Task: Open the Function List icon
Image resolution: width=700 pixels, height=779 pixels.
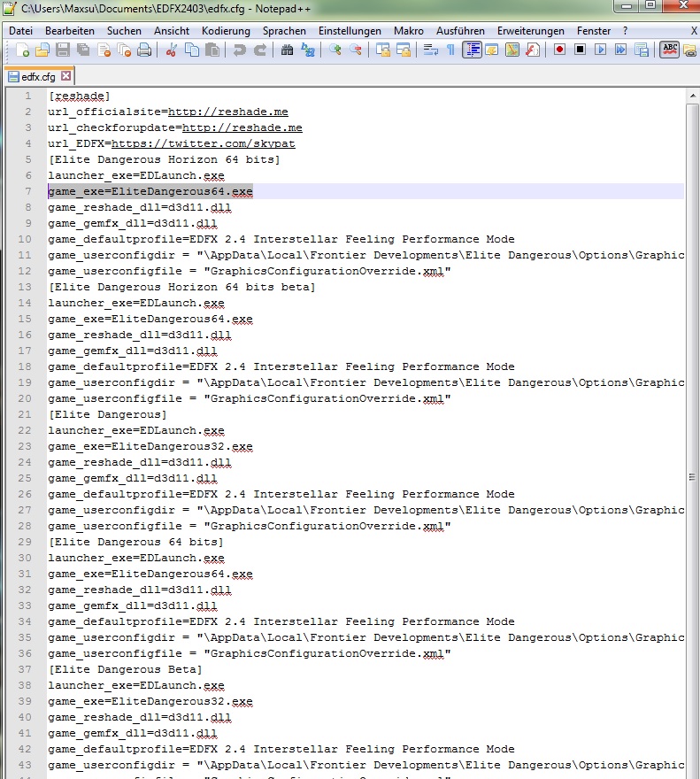Action: (533, 50)
